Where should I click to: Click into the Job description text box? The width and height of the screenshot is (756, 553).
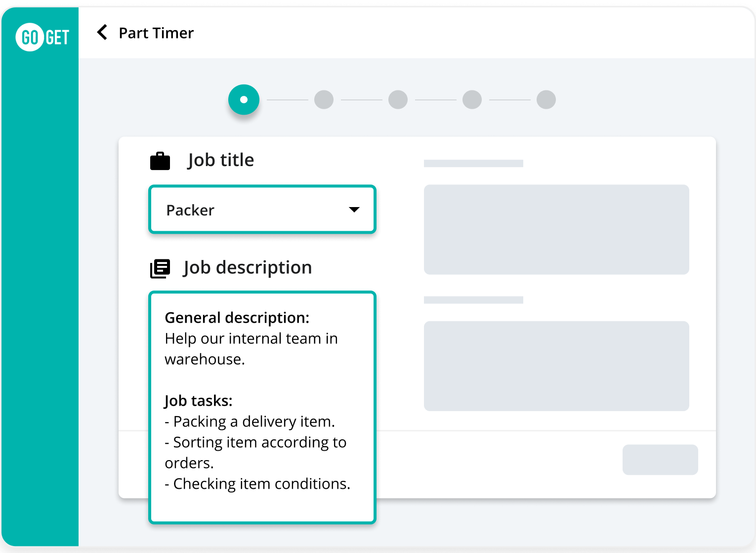[262, 407]
